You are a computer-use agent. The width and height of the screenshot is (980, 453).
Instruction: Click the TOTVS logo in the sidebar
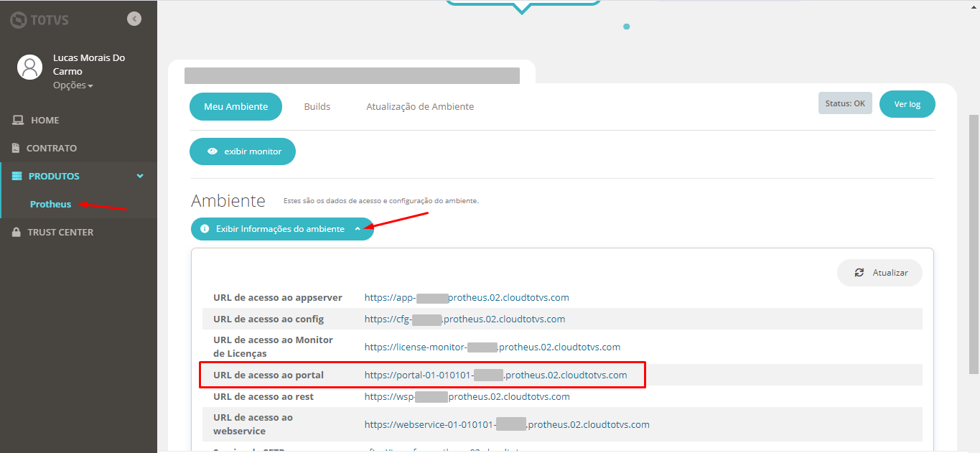(x=39, y=19)
